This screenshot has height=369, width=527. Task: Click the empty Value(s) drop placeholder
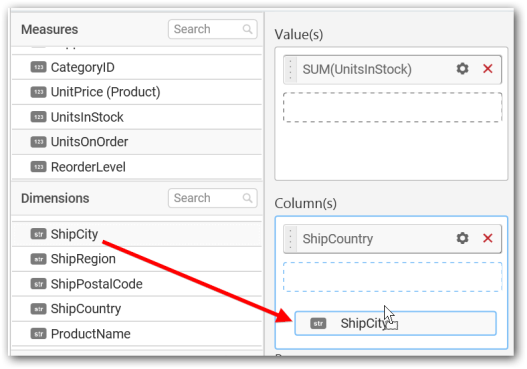click(x=392, y=107)
